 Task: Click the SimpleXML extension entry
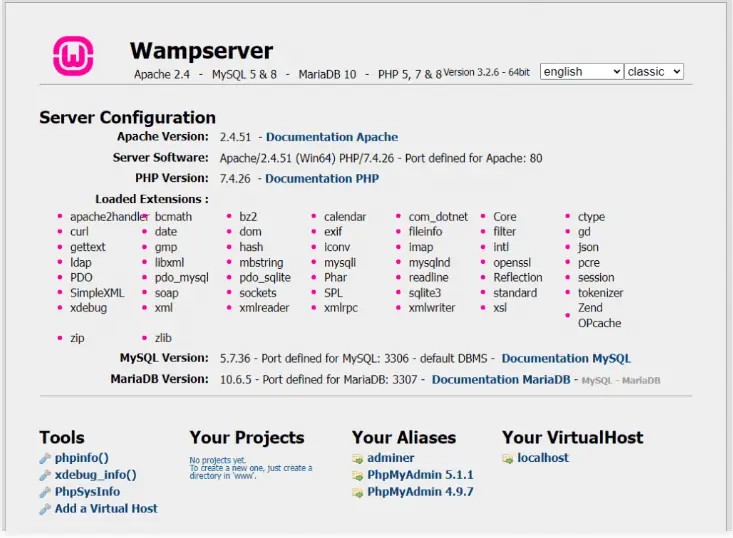click(97, 293)
